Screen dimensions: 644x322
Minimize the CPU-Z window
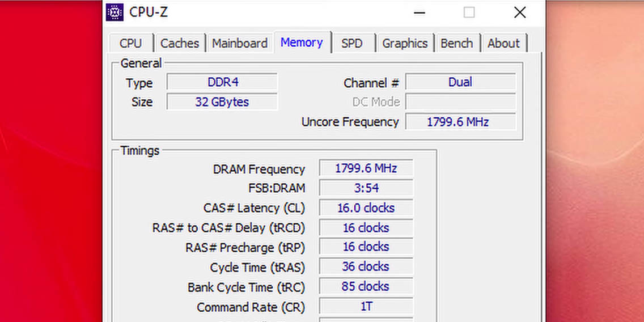[x=420, y=12]
